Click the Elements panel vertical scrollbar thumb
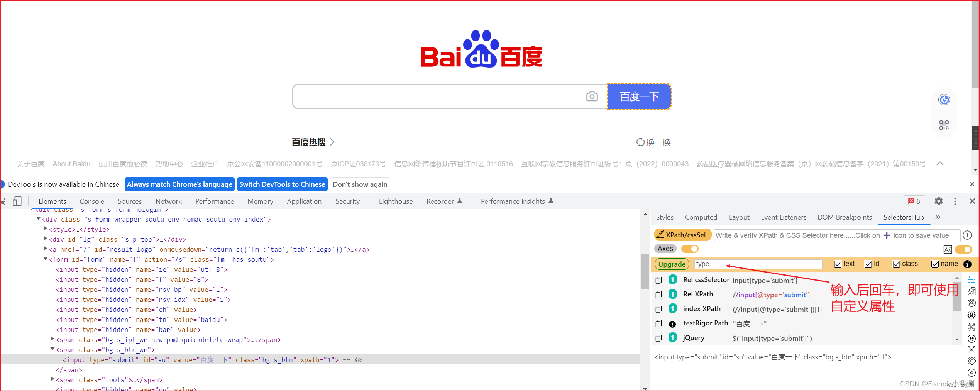980x391 pixels. pos(645,271)
